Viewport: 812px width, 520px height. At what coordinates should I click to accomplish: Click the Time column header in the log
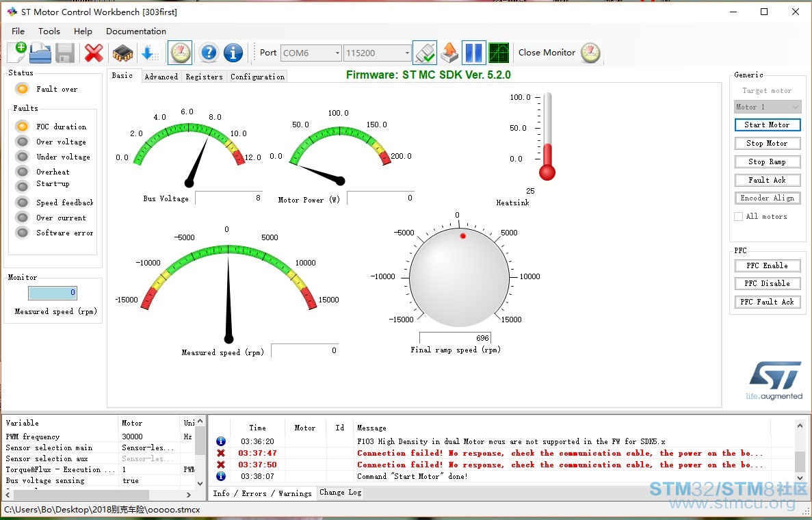pos(257,428)
